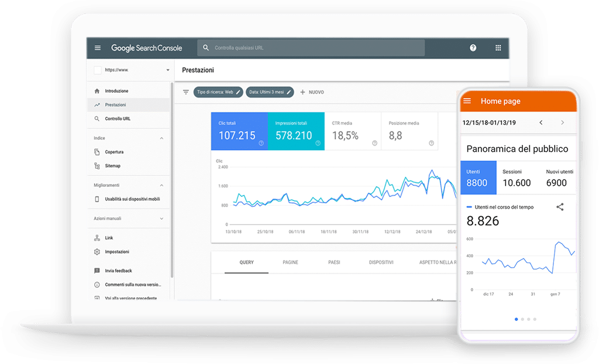
Task: Click the 8.826 users value
Action: pyautogui.click(x=483, y=221)
